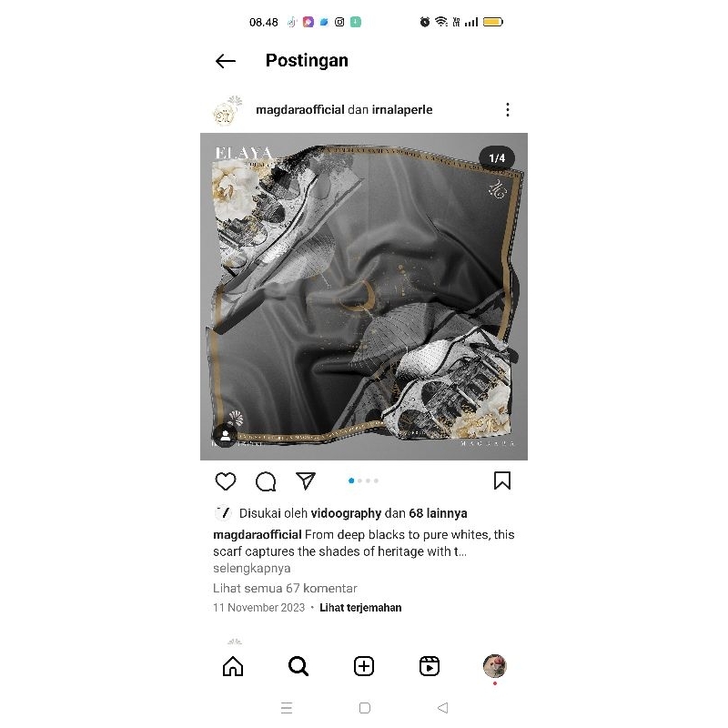
Task: Tap Lihat terjemahan to translate caption
Action: point(360,608)
